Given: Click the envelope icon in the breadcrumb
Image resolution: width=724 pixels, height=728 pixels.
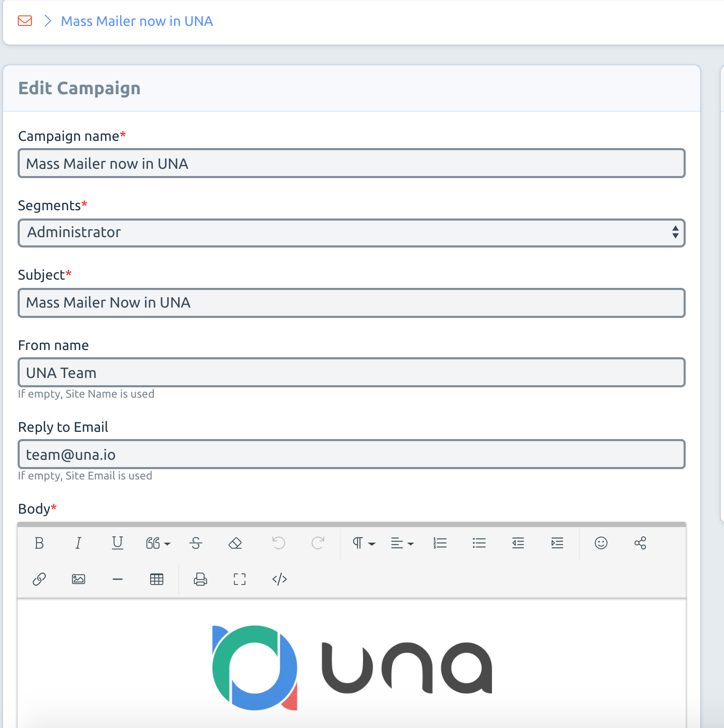Looking at the screenshot, I should 25,21.
